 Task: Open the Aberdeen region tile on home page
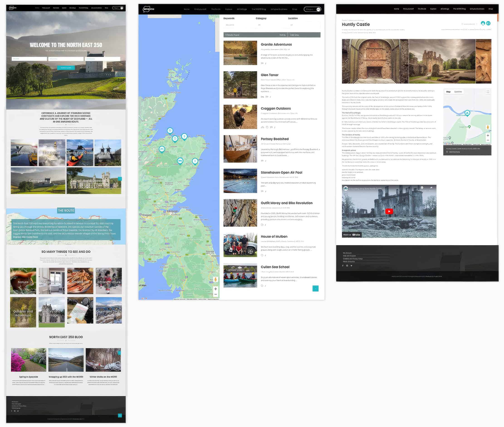coord(24,153)
